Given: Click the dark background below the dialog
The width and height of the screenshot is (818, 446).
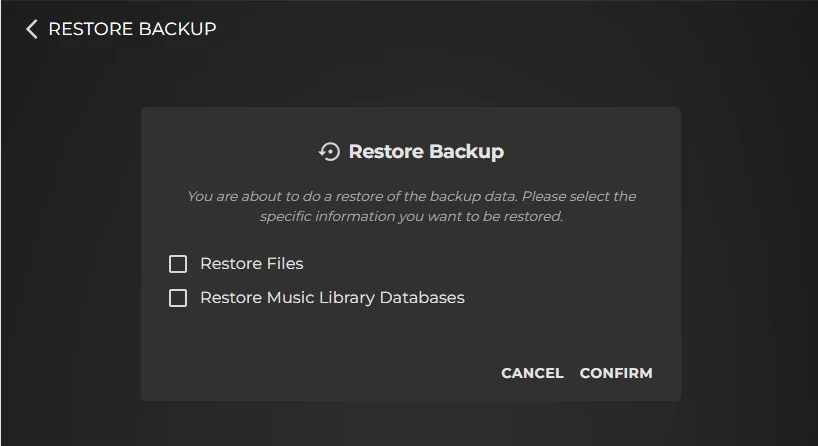Looking at the screenshot, I should 410,424.
